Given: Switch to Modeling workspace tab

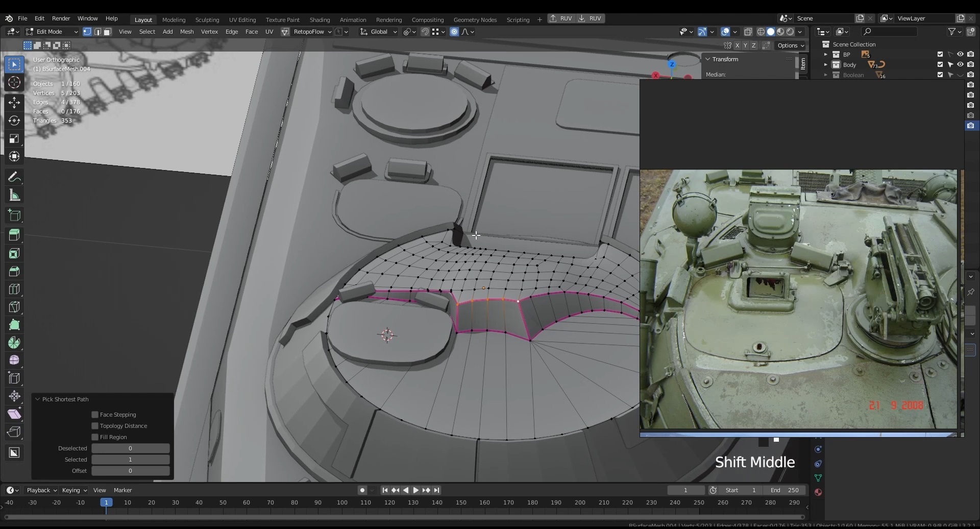Looking at the screenshot, I should point(174,19).
